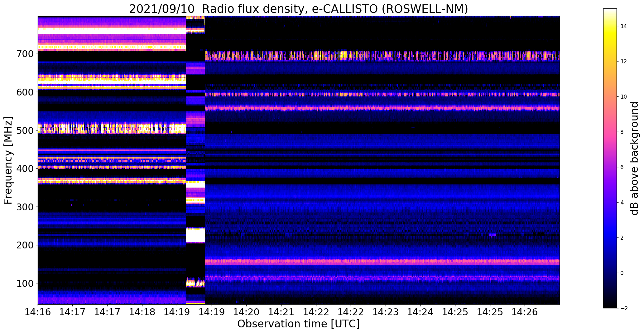Click the 600 frequency tick label

[x=25, y=92]
